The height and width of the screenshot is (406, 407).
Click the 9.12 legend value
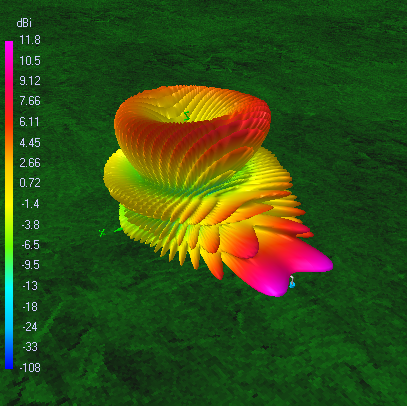tap(30, 81)
